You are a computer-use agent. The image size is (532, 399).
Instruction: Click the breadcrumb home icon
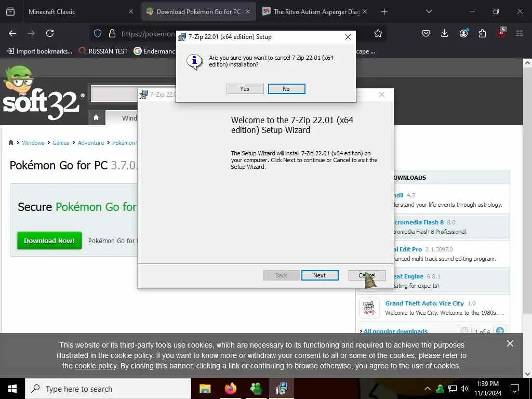pyautogui.click(x=11, y=142)
